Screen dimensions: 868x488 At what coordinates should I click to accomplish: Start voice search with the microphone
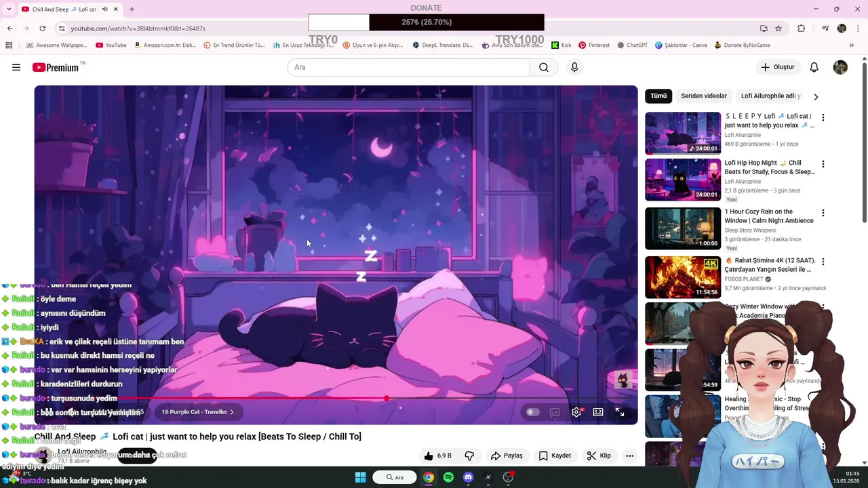pos(574,67)
